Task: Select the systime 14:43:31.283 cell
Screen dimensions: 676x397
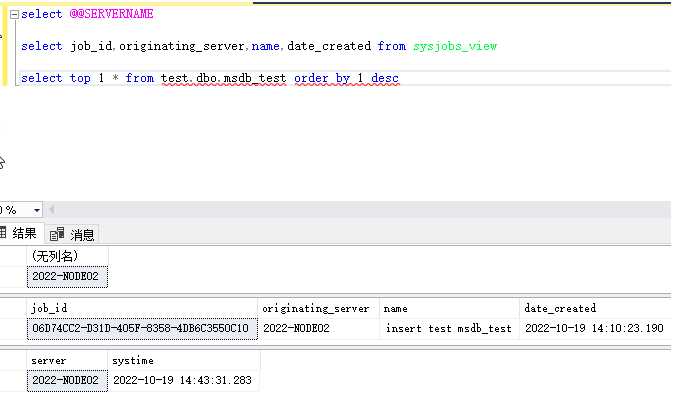Action: (x=184, y=380)
